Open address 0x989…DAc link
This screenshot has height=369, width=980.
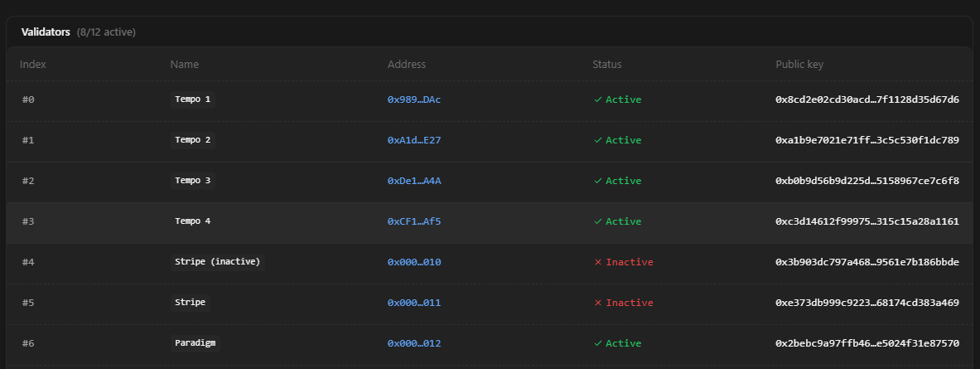[414, 100]
